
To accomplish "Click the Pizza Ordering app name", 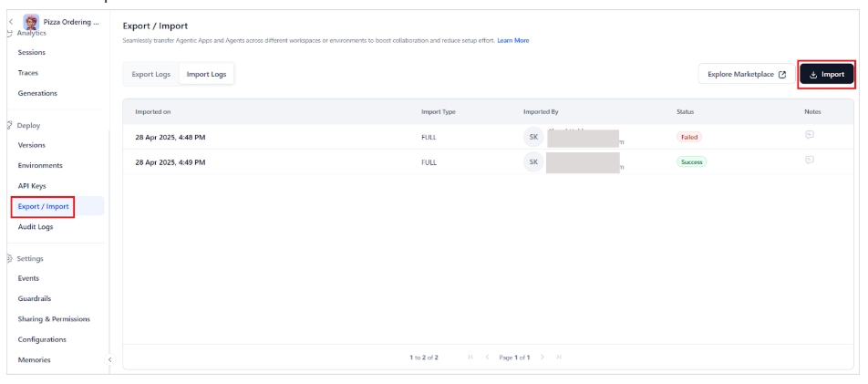I will (71, 22).
